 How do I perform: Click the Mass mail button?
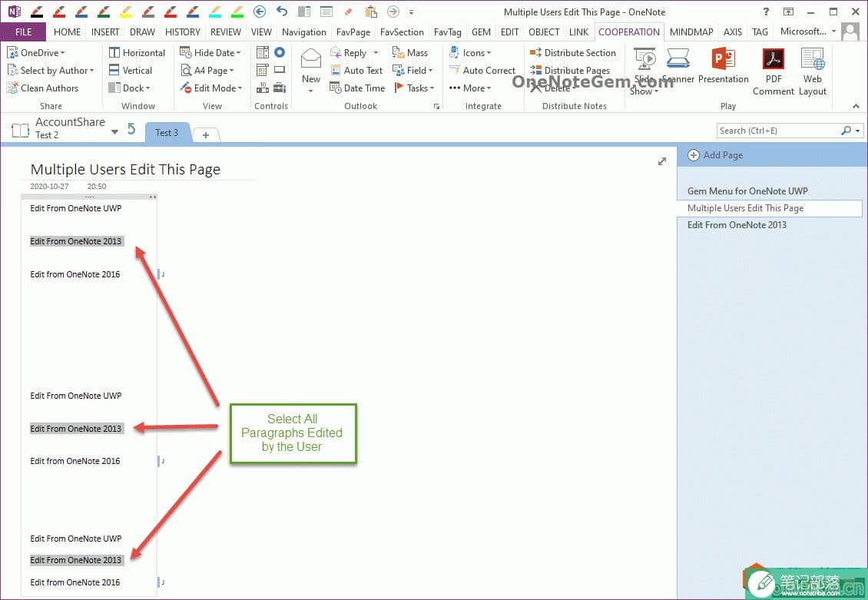click(410, 52)
